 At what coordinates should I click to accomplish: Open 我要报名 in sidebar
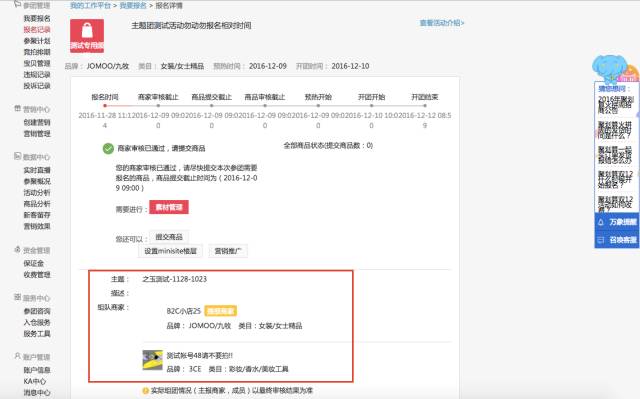(x=37, y=19)
